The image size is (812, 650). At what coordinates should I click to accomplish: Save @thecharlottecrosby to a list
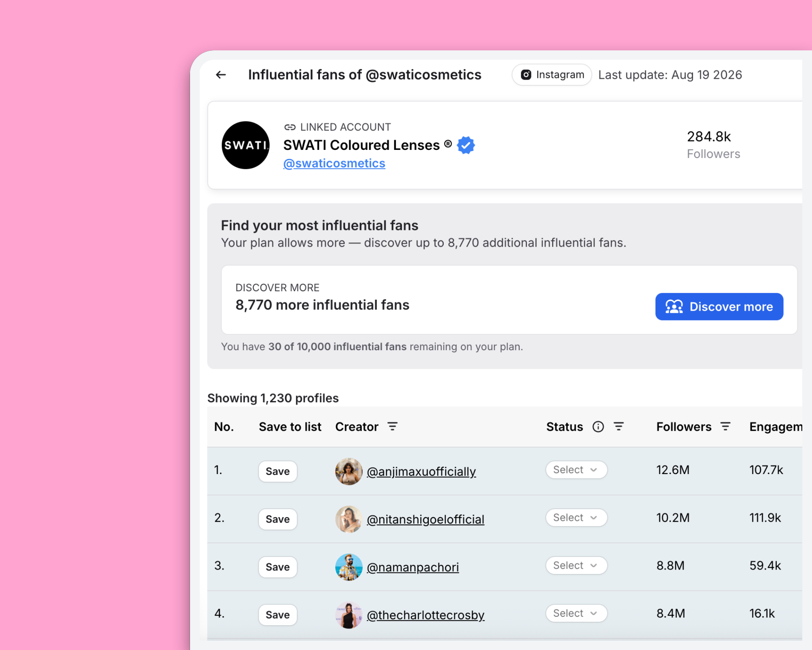(278, 615)
